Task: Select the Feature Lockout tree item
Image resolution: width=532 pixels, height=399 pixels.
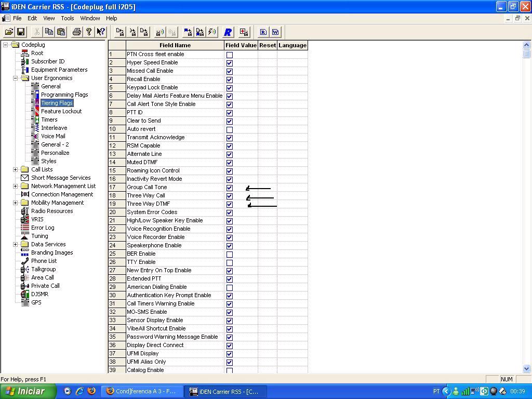Action: (x=61, y=111)
